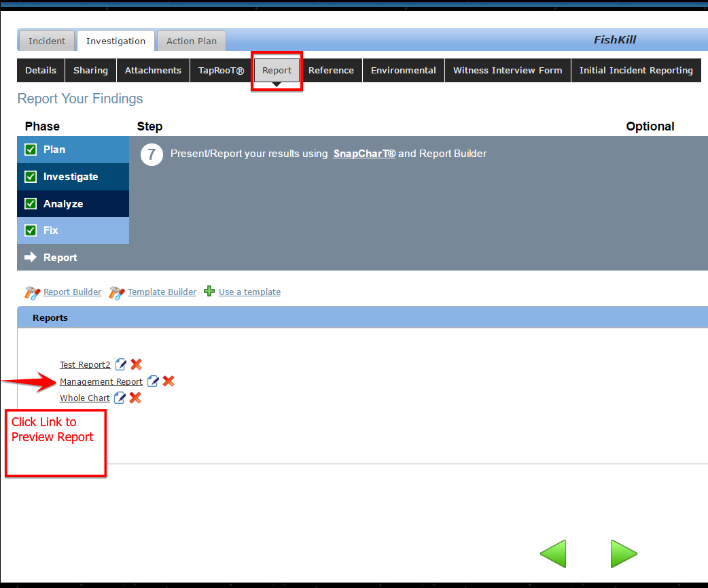Click the SnapCharT® link

tap(364, 154)
